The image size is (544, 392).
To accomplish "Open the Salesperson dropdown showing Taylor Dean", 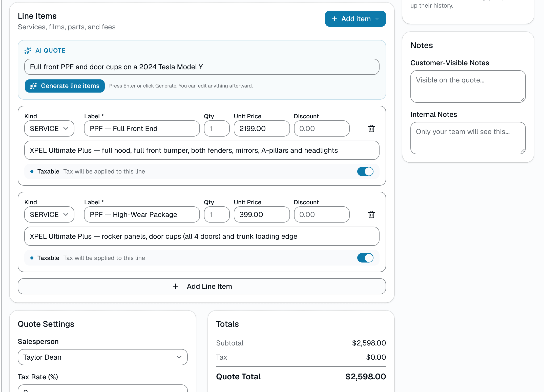I will click(x=102, y=357).
